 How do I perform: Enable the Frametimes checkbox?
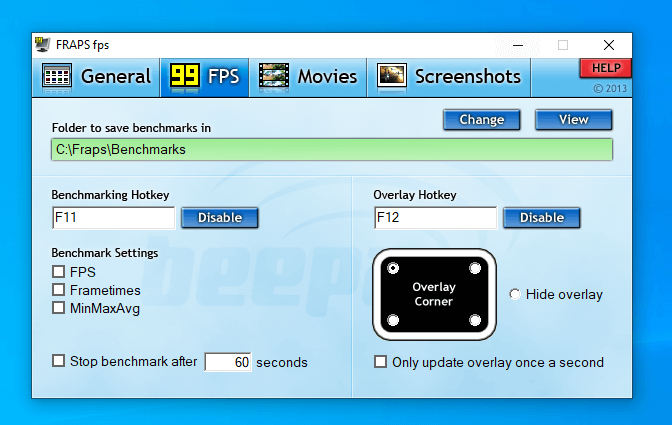click(58, 290)
